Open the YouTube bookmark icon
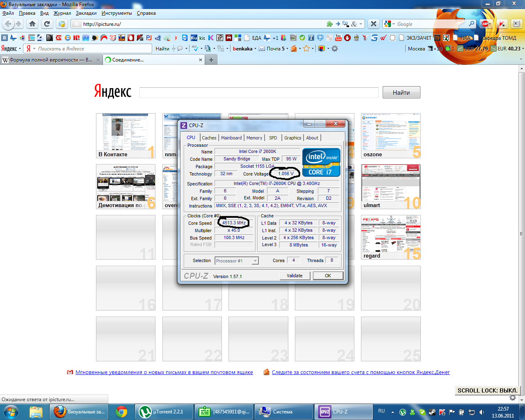 (338, 38)
